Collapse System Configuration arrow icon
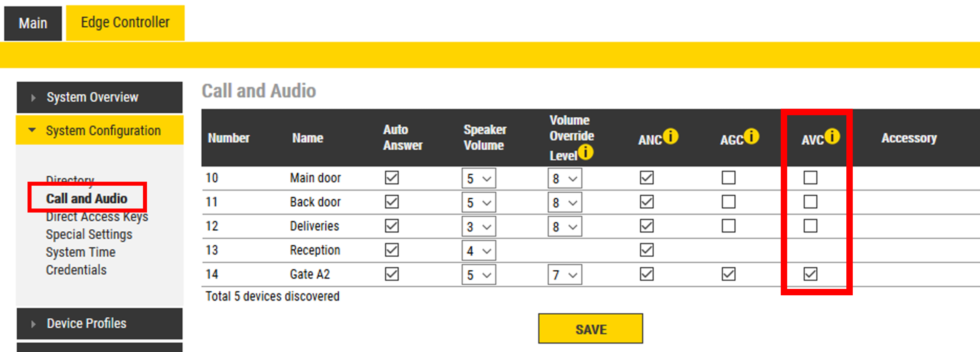The width and height of the screenshot is (980, 352). (x=32, y=130)
